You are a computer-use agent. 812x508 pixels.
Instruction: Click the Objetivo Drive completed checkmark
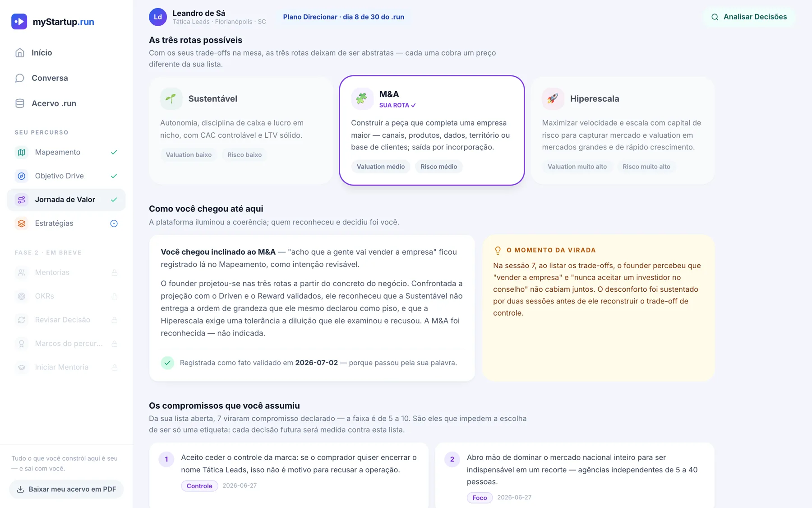coord(114,176)
